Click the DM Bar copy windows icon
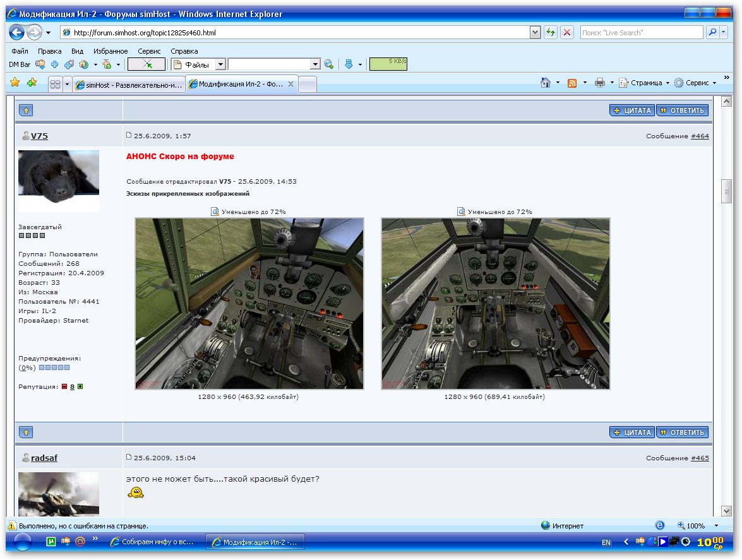This screenshot has width=742, height=560. click(x=69, y=64)
